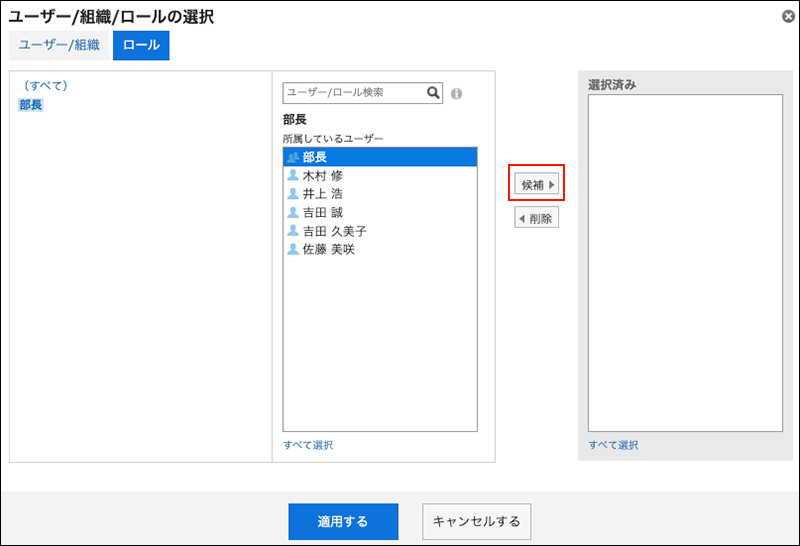This screenshot has width=800, height=546.
Task: Click the user icon beside 佐藤 美咲
Action: 293,249
